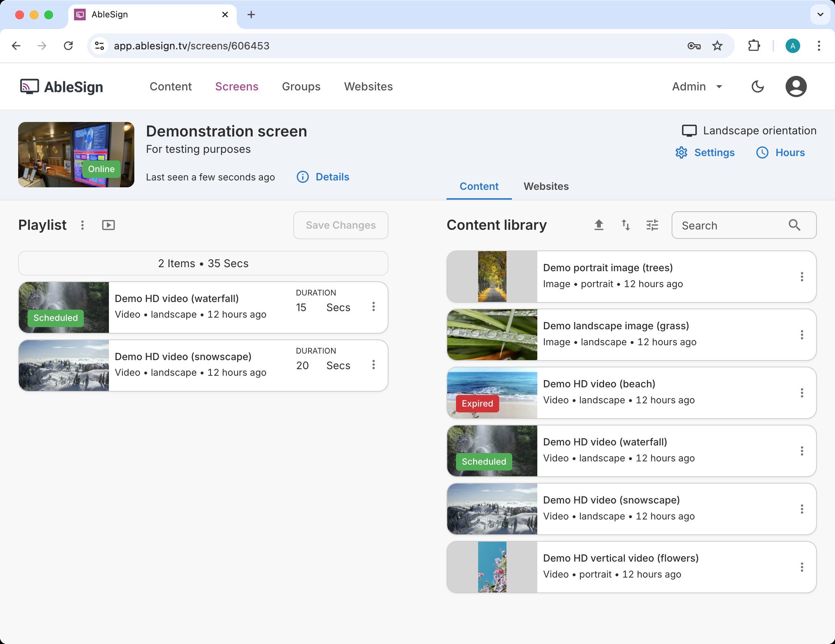This screenshot has height=644, width=835.
Task: Open the filter sliders icon in Content library
Action: [652, 225]
